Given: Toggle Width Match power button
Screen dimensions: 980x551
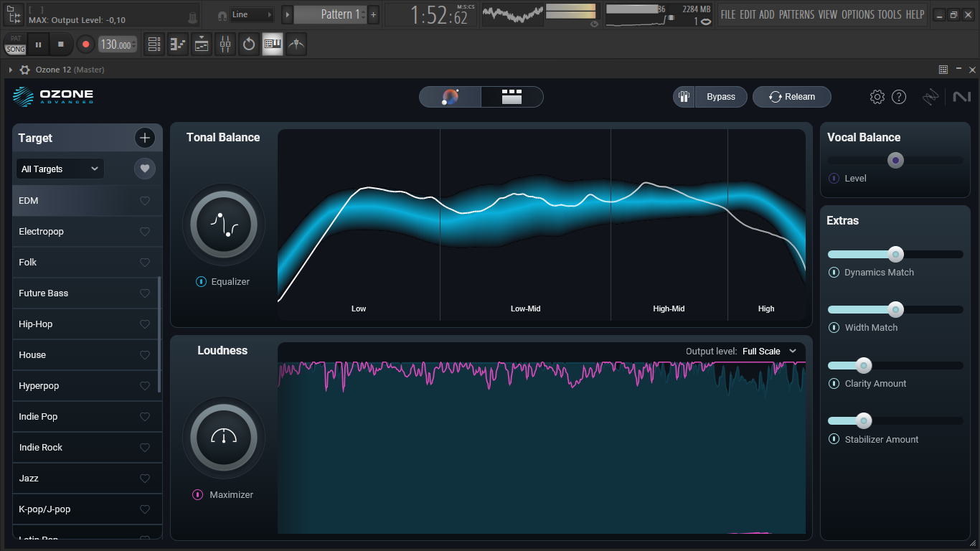Looking at the screenshot, I should tap(834, 328).
